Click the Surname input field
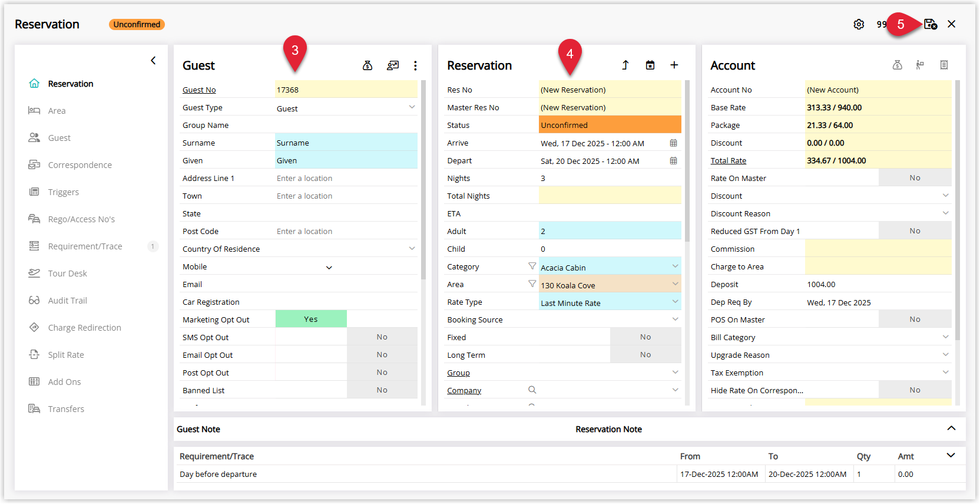 coord(346,143)
